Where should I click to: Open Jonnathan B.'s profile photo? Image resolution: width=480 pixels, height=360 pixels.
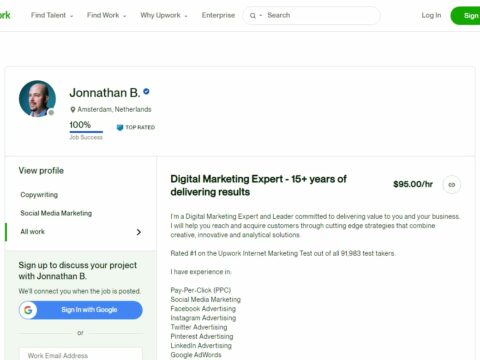pos(37,99)
